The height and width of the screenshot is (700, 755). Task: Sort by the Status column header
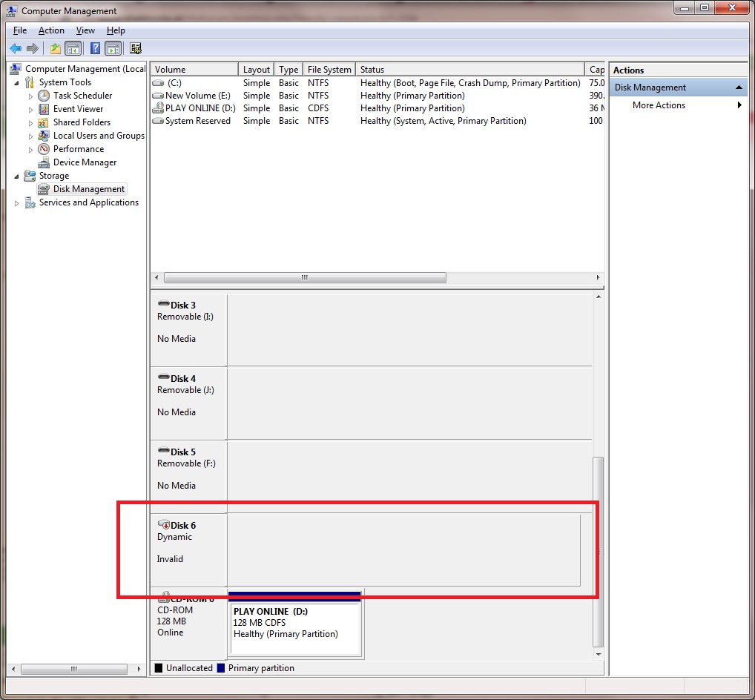[470, 69]
